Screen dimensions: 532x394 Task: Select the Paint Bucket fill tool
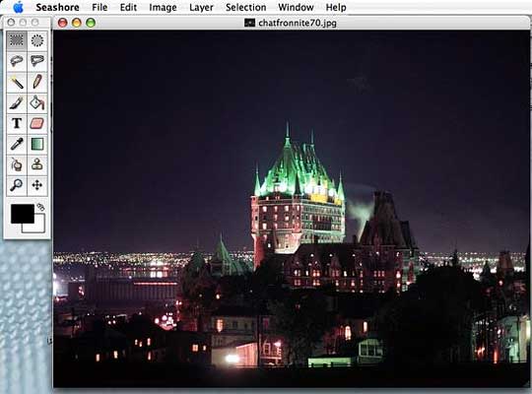[37, 102]
